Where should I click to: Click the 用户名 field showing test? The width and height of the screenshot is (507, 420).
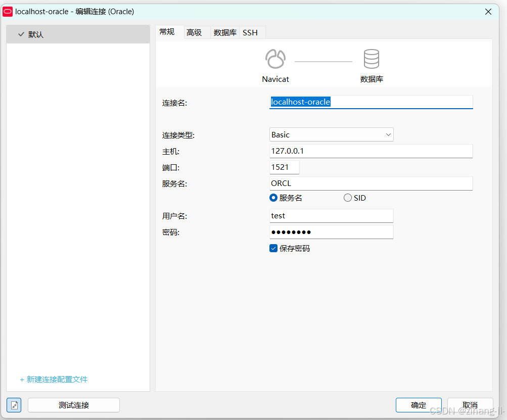(331, 216)
